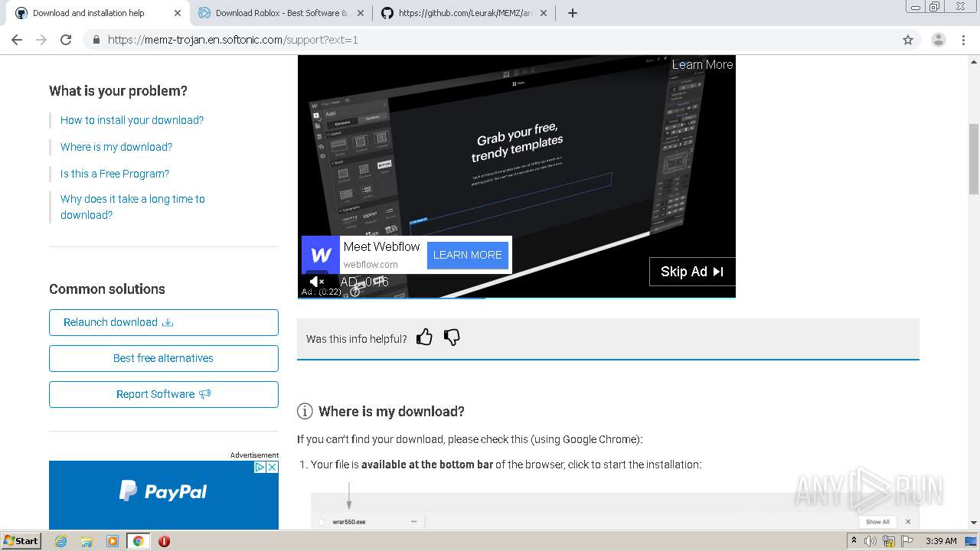Click the webflow.com ad link text
The width and height of the screenshot is (980, 551).
(371, 264)
